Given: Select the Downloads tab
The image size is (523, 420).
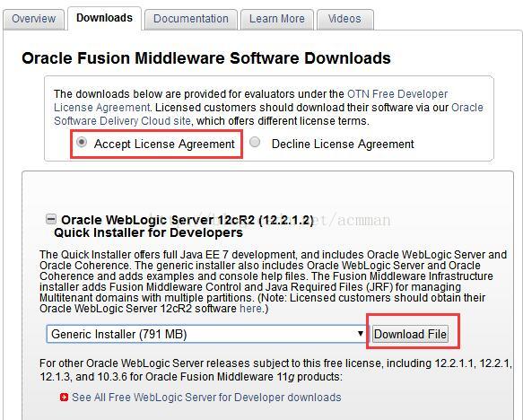Looking at the screenshot, I should [x=104, y=18].
